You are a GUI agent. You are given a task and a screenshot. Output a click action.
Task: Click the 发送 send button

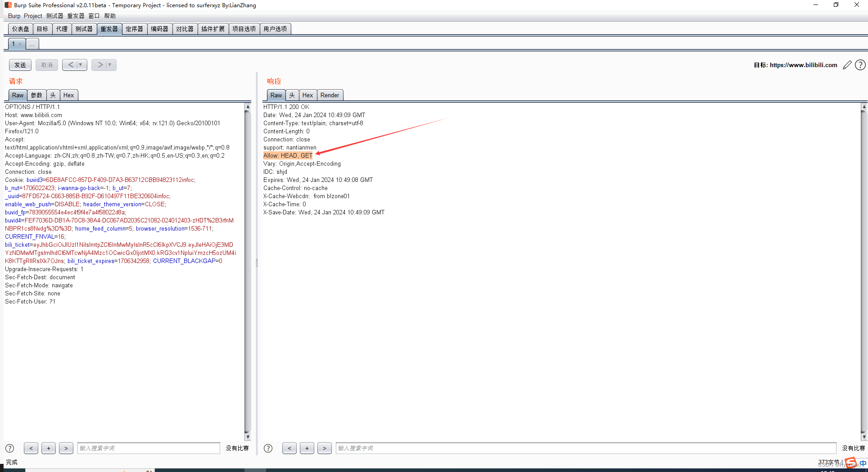[x=20, y=65]
